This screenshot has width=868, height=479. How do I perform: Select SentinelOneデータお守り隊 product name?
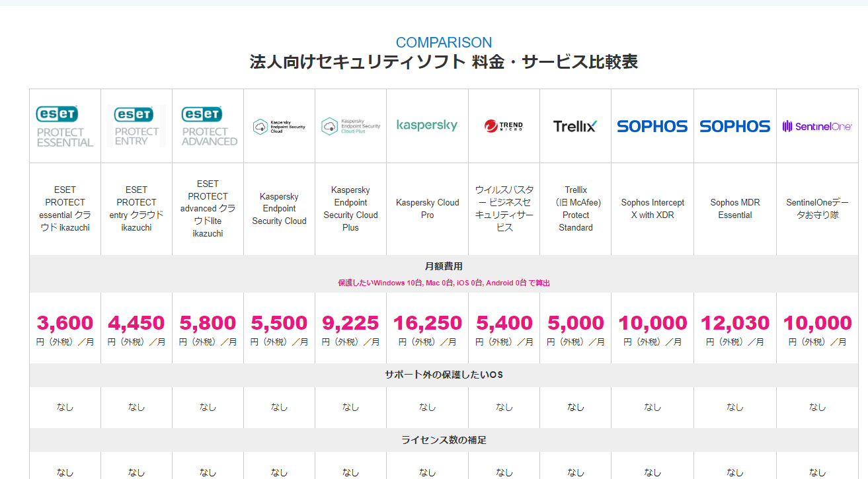(817, 209)
